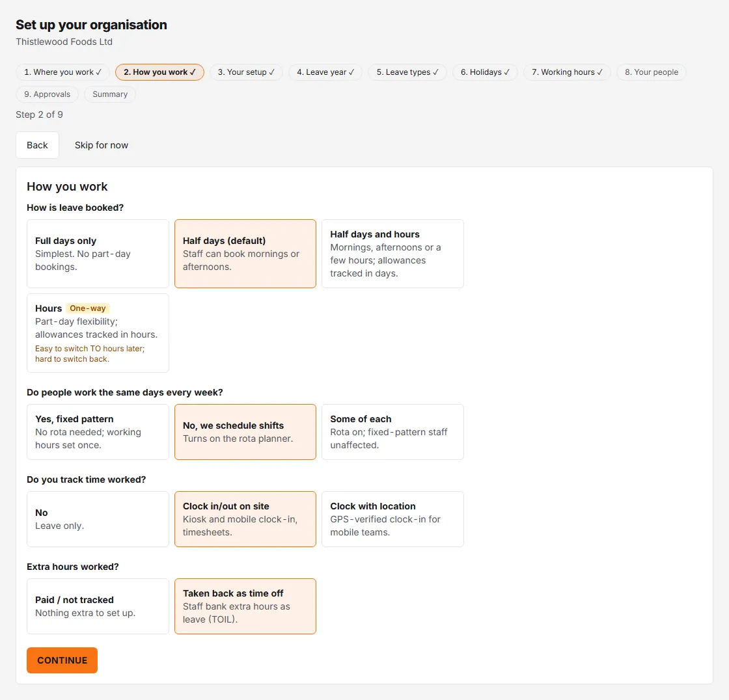The height and width of the screenshot is (700, 729).
Task: Choose Half days and hours booking
Action: click(x=393, y=254)
